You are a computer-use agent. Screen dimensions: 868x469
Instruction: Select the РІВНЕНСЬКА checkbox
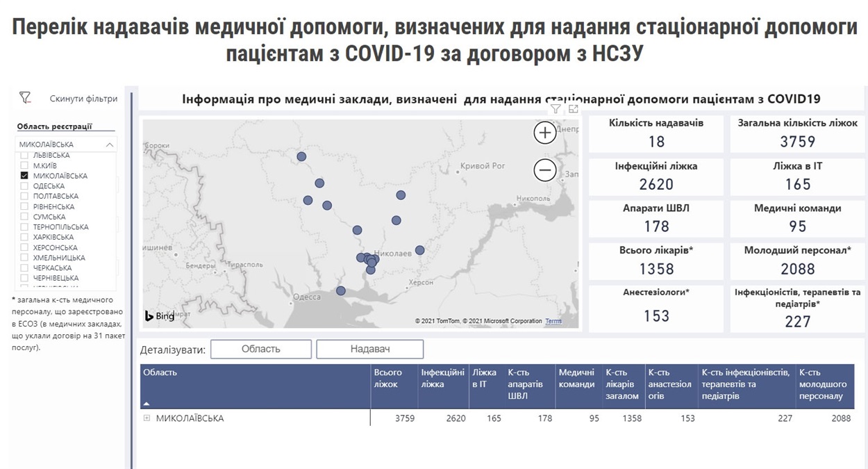click(x=24, y=206)
